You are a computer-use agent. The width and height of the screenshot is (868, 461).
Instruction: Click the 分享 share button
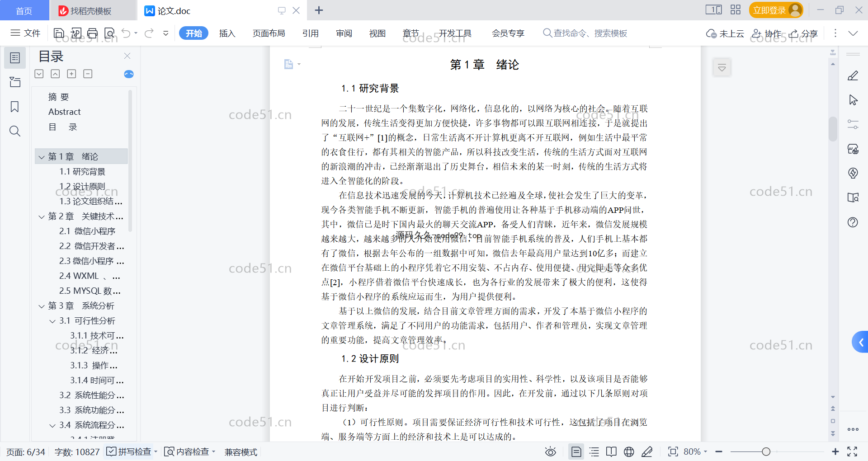[803, 33]
